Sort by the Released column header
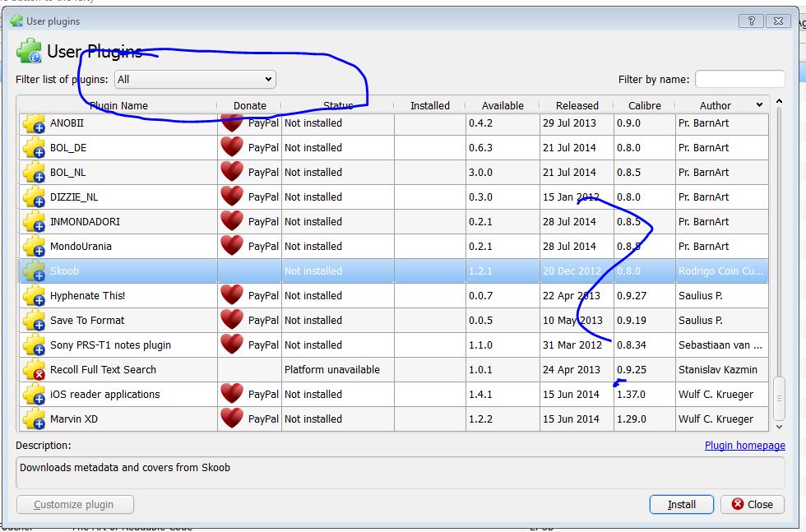 [x=577, y=106]
